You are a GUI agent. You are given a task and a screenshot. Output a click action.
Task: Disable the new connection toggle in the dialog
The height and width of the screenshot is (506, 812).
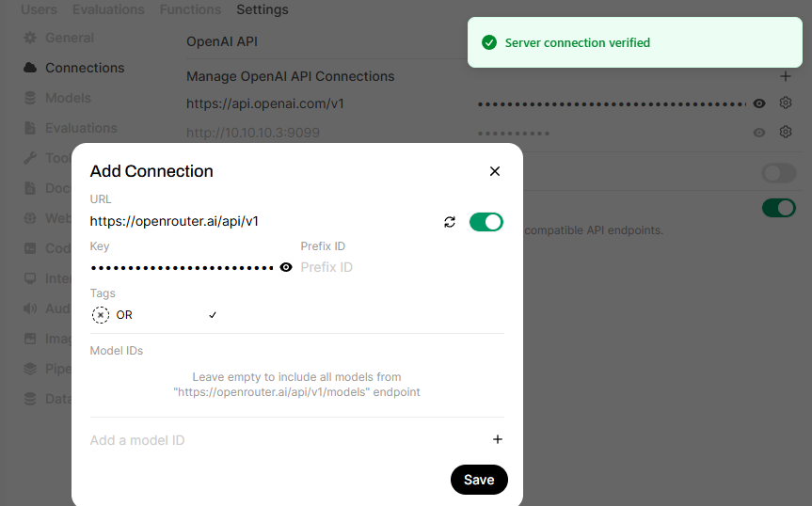[x=486, y=222]
